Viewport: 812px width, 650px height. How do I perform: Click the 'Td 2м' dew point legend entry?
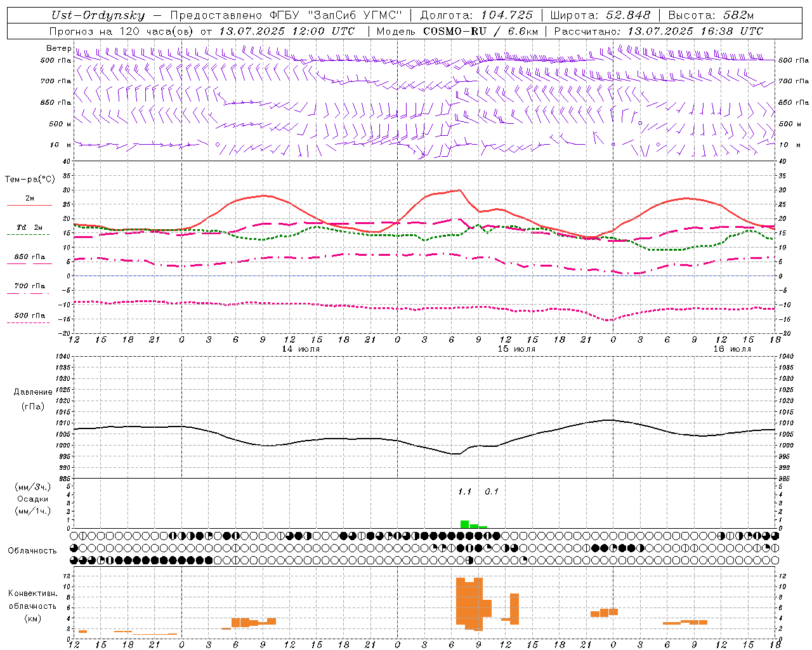(30, 227)
